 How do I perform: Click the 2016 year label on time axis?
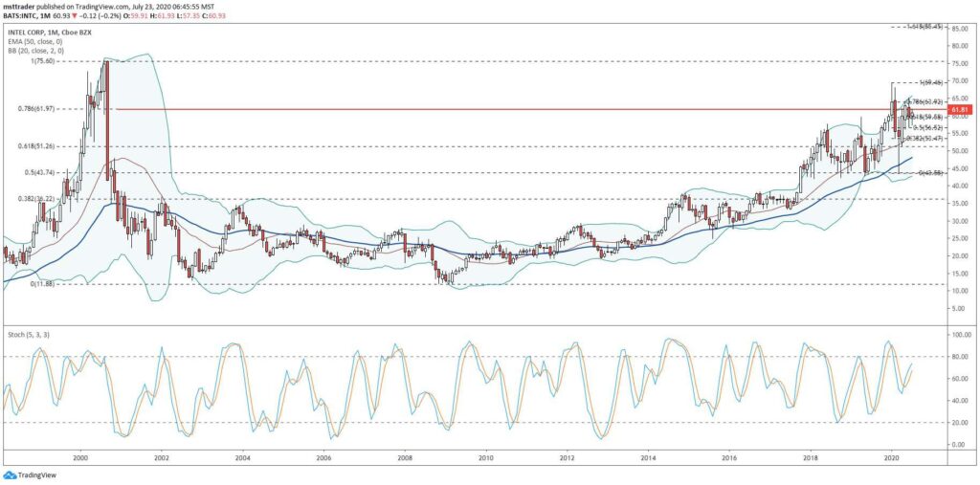(729, 457)
